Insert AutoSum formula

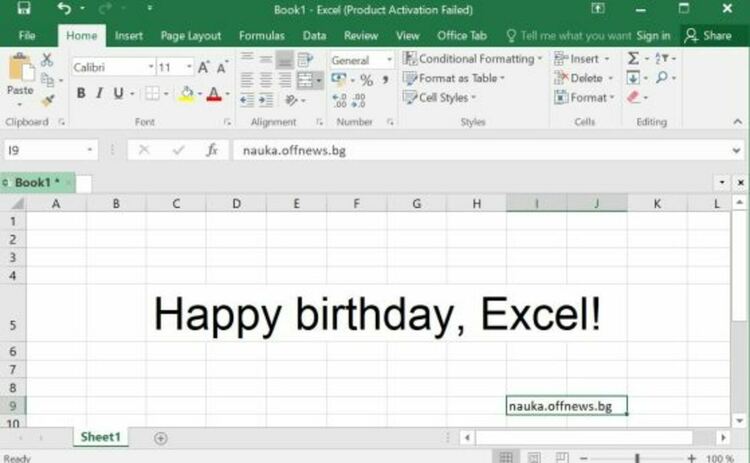tap(633, 58)
